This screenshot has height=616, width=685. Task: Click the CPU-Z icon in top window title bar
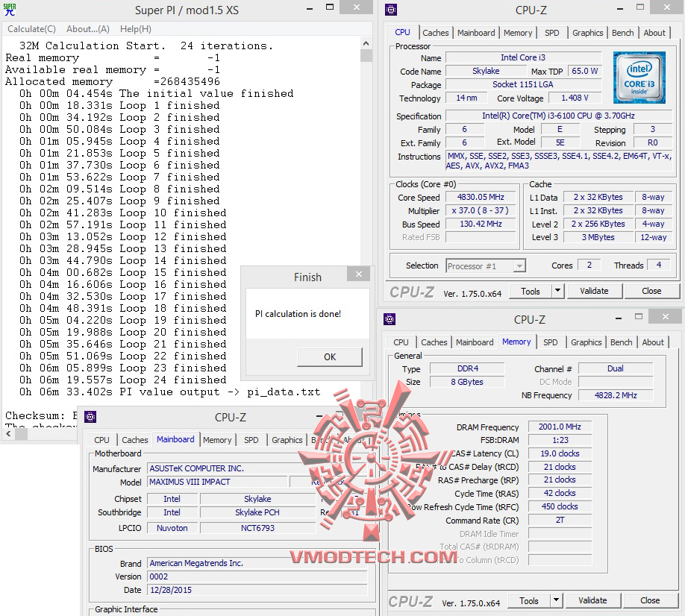[390, 10]
